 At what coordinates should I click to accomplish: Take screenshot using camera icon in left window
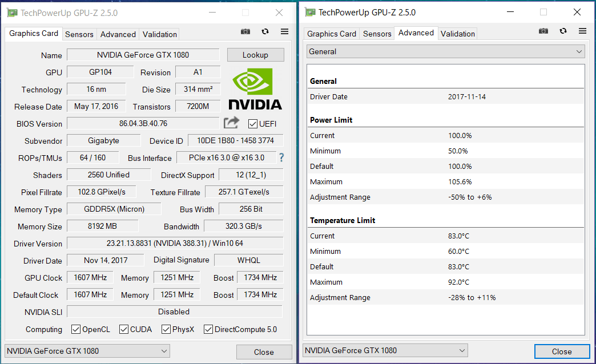(x=245, y=31)
